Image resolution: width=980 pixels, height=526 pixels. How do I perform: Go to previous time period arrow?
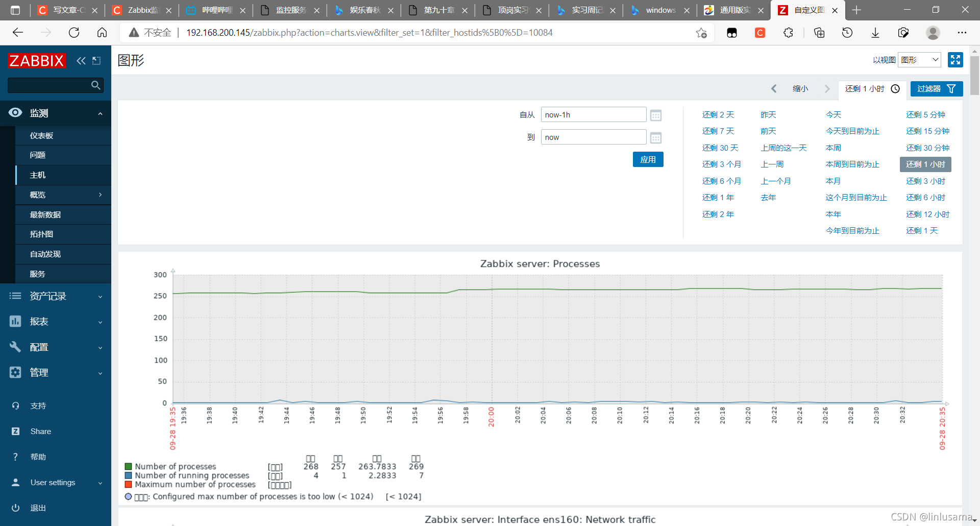pyautogui.click(x=774, y=89)
